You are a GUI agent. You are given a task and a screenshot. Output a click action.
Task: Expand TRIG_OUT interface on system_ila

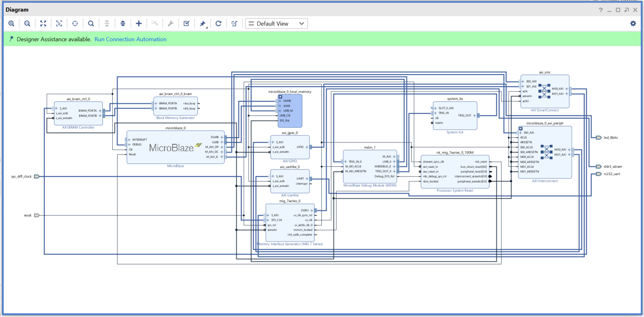[x=474, y=115]
